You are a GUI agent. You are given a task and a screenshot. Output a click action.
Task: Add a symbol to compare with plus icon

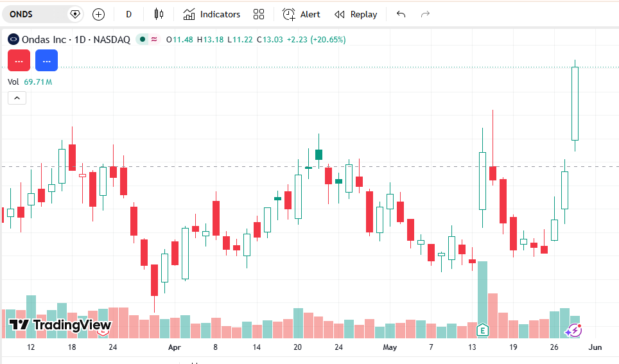click(x=98, y=15)
